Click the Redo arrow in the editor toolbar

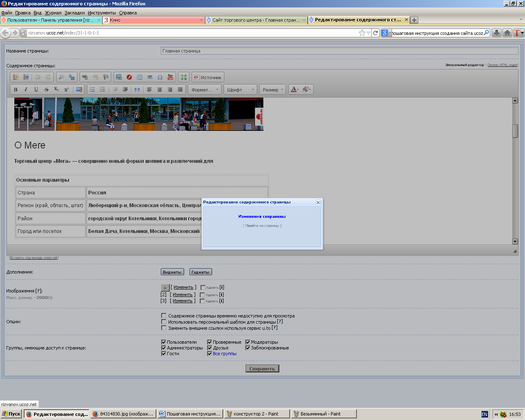point(48,77)
